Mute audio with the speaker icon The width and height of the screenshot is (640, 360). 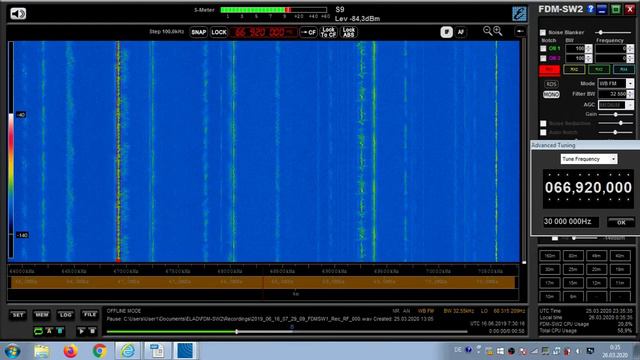click(x=18, y=13)
